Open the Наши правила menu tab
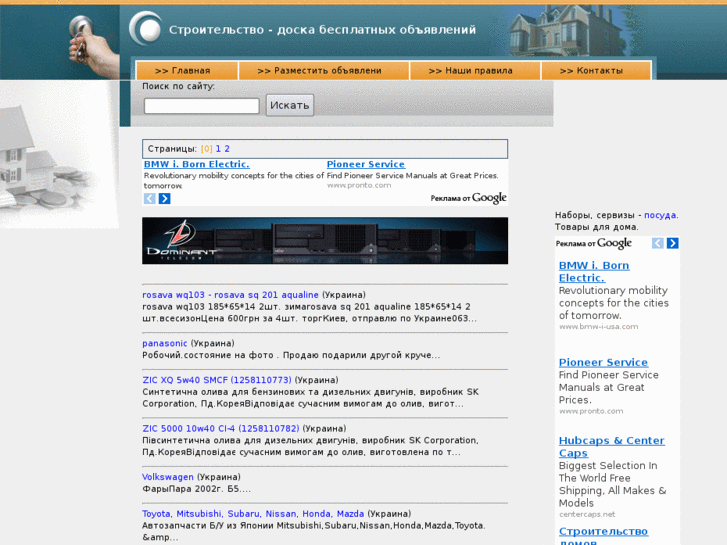This screenshot has height=545, width=727. point(475,71)
